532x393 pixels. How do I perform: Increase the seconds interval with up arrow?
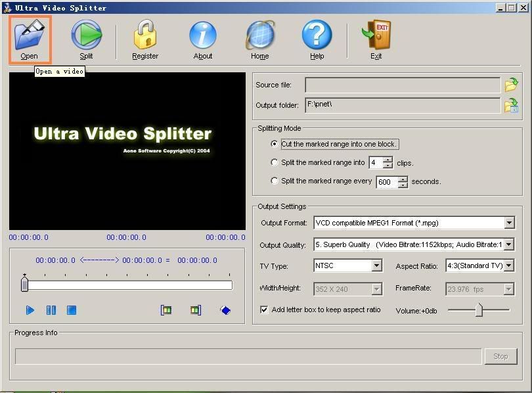click(403, 179)
